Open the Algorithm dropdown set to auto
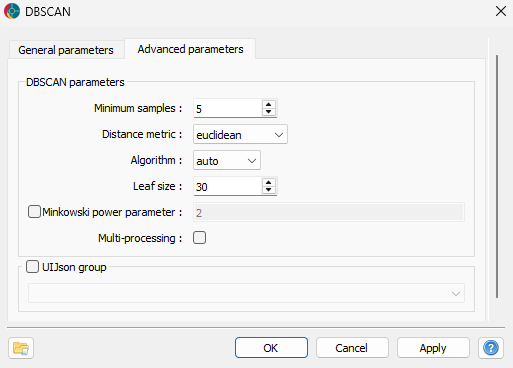This screenshot has height=368, width=513. click(227, 160)
